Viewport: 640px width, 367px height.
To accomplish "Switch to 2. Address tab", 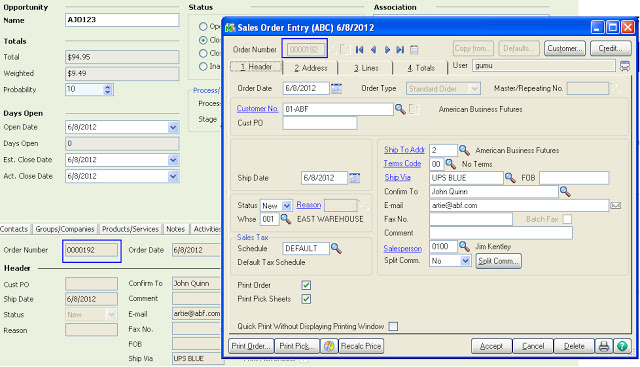I will 311,68.
